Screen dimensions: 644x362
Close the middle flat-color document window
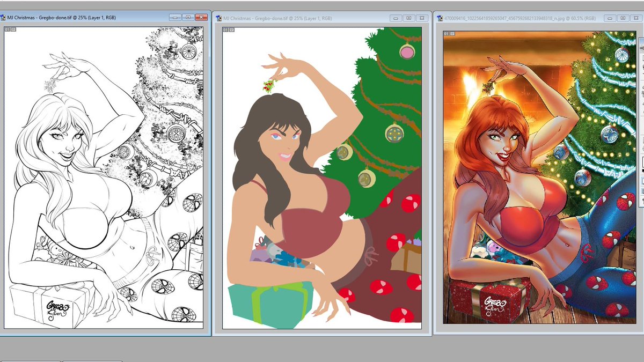(x=422, y=18)
